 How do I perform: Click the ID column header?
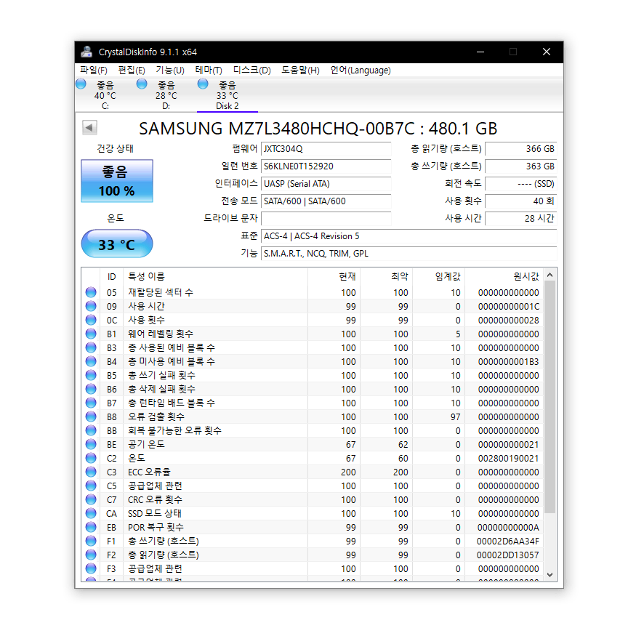112,276
